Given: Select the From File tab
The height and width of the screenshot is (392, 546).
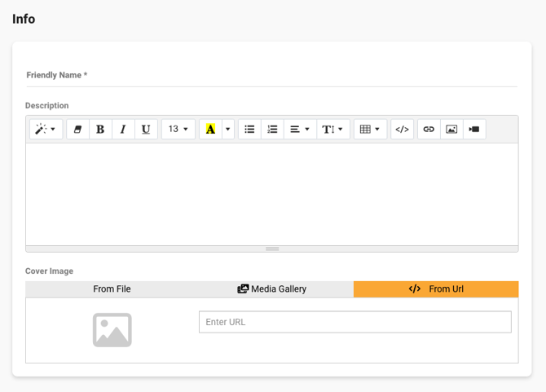Looking at the screenshot, I should 112,289.
